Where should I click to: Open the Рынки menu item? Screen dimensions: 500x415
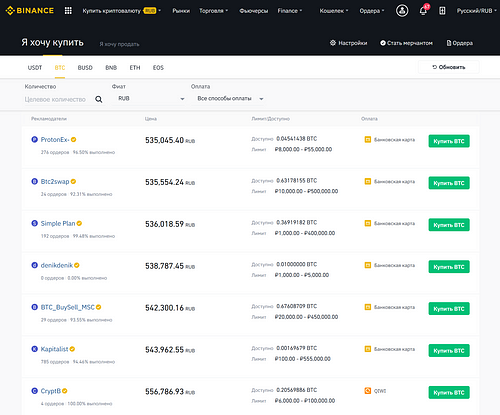click(x=181, y=11)
